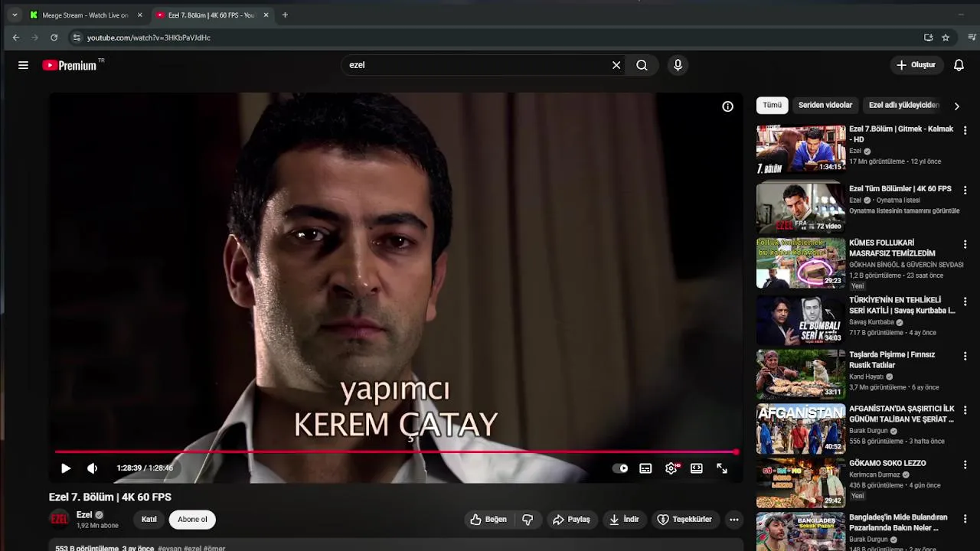Enter fullscreen mode

722,468
